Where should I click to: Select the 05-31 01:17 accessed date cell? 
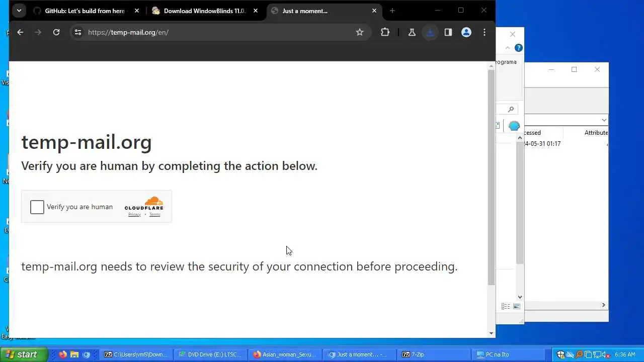[x=542, y=144]
